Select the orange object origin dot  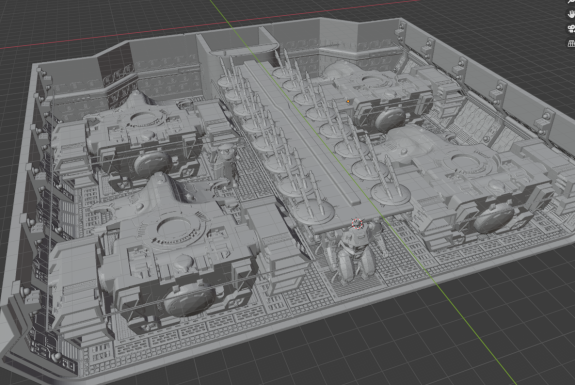tap(348, 102)
